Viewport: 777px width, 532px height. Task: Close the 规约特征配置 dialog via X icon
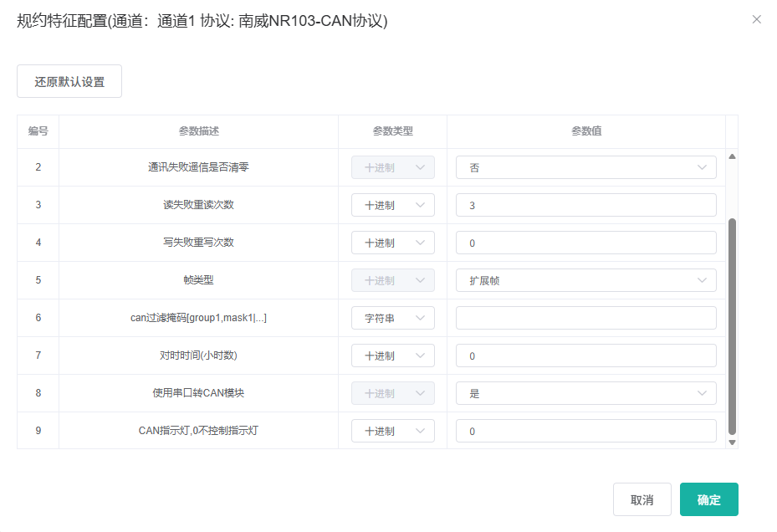[757, 18]
